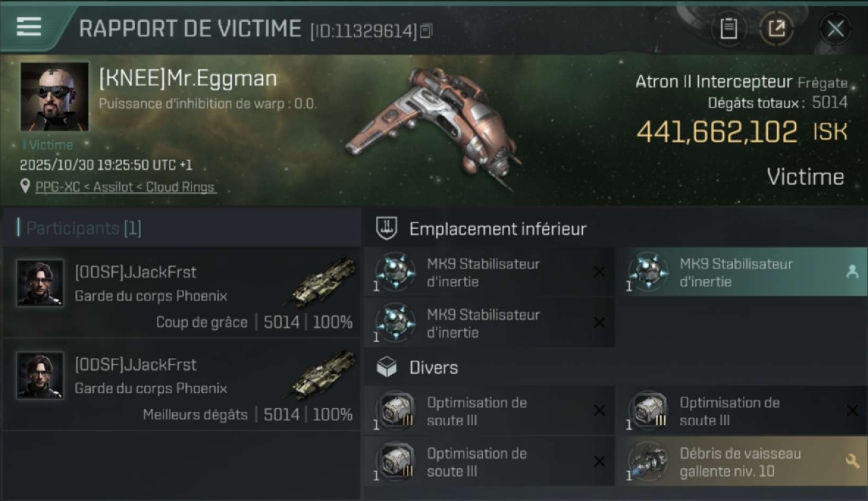Click the Emplacement inférieur shield icon
This screenshot has width=868, height=501.
(387, 228)
